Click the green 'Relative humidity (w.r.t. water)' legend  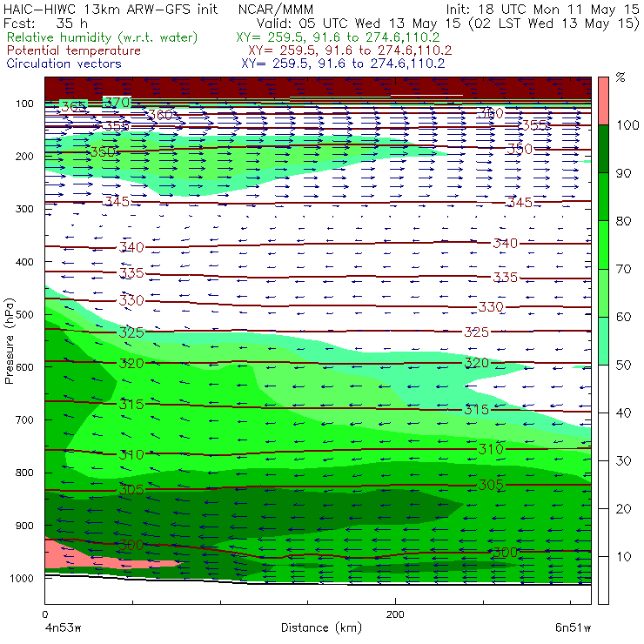click(103, 37)
